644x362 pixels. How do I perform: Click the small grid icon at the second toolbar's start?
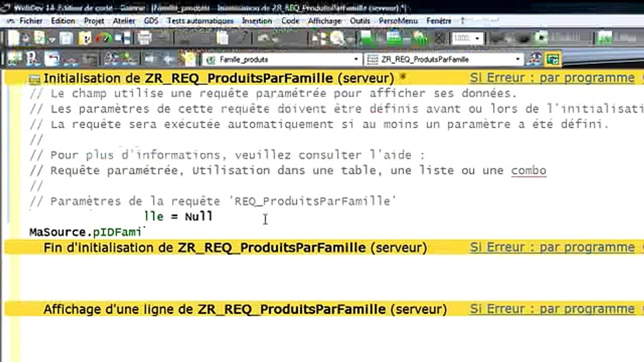(x=14, y=59)
